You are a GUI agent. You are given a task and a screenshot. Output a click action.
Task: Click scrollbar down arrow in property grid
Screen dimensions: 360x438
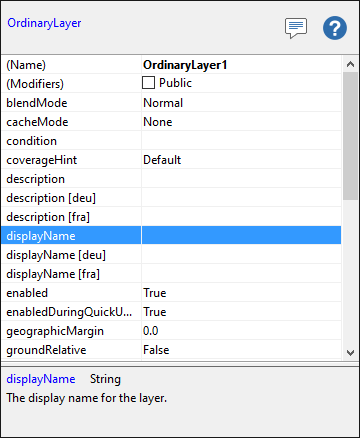point(350,352)
